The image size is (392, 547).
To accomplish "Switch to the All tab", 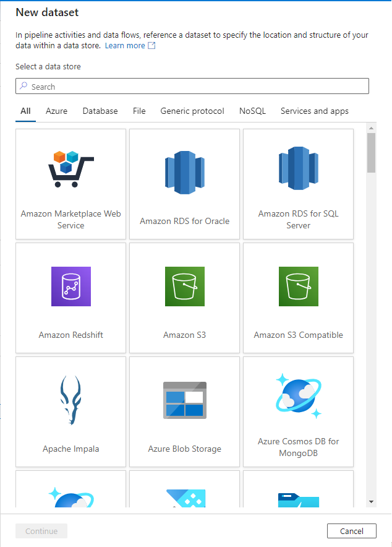I will tap(25, 111).
